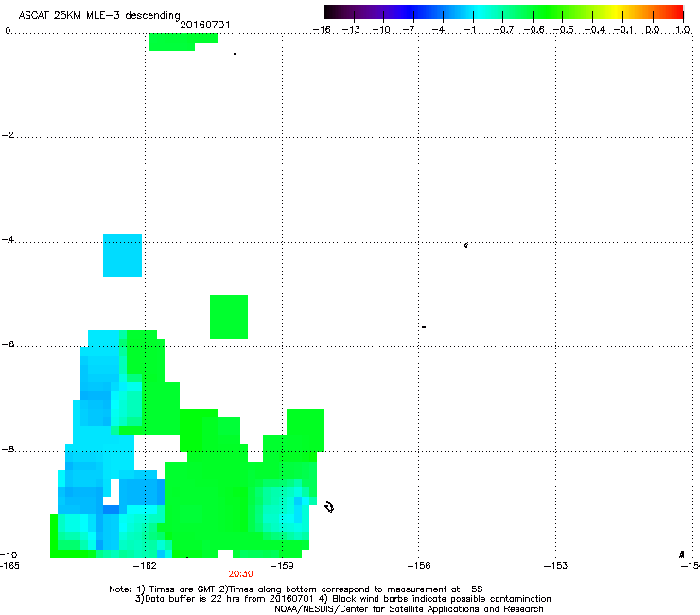The image size is (700, 615).
Task: Click the isolated green block near -5 latitude
Action: pos(229,317)
